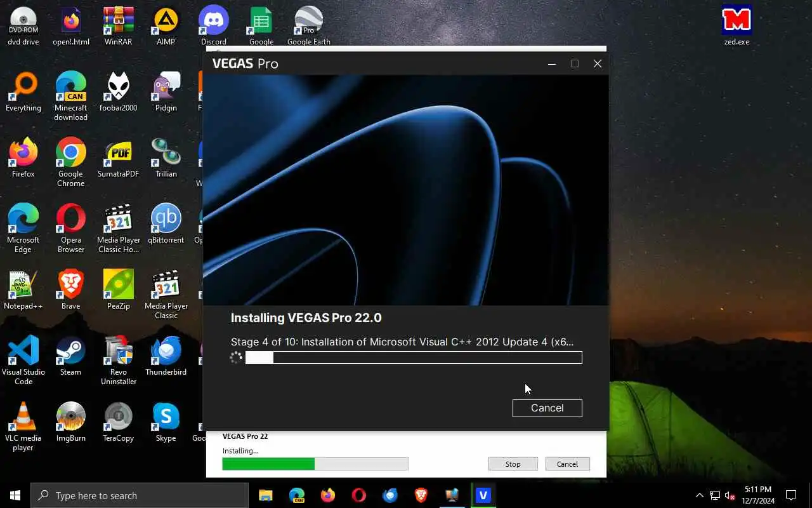812x508 pixels.
Task: Launch VLC media player from the desktop
Action: (x=23, y=427)
